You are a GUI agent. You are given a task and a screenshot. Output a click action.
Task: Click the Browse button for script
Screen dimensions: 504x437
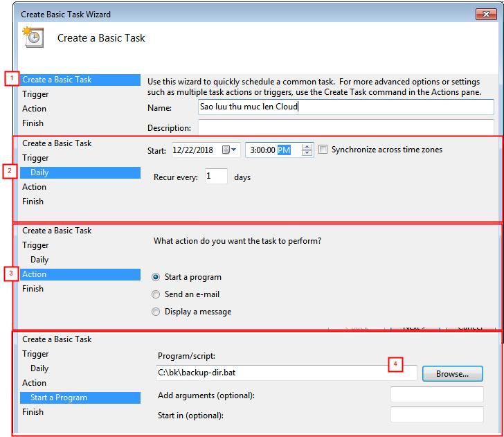pyautogui.click(x=452, y=373)
